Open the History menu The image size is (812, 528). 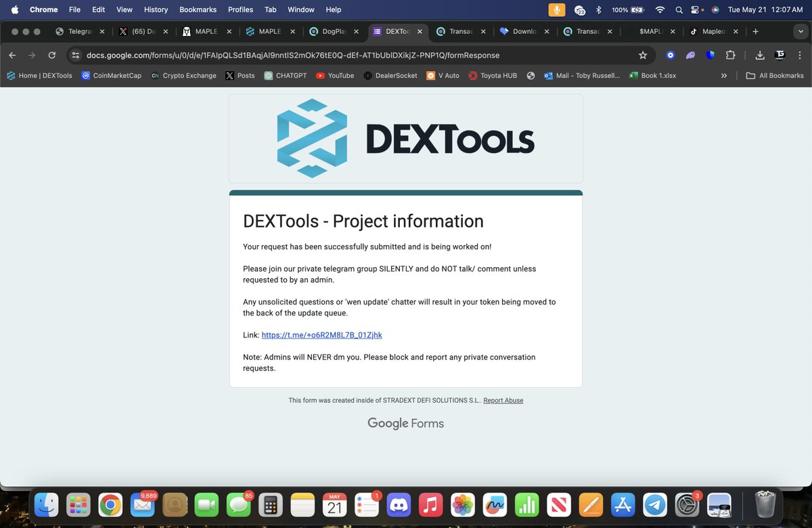(x=156, y=9)
